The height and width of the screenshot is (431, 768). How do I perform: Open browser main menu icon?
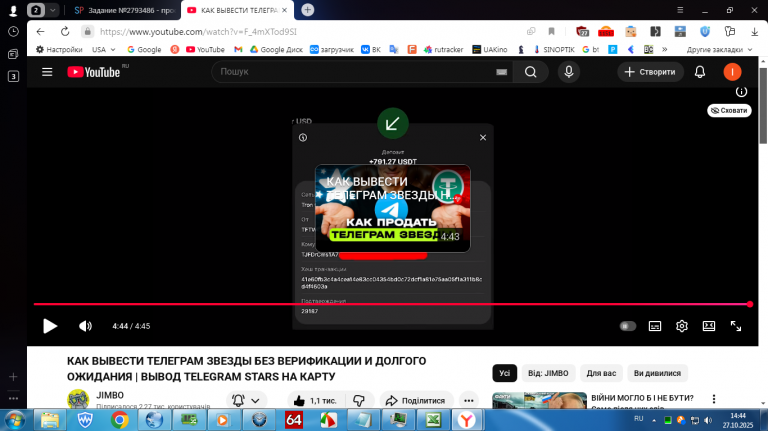[680, 10]
